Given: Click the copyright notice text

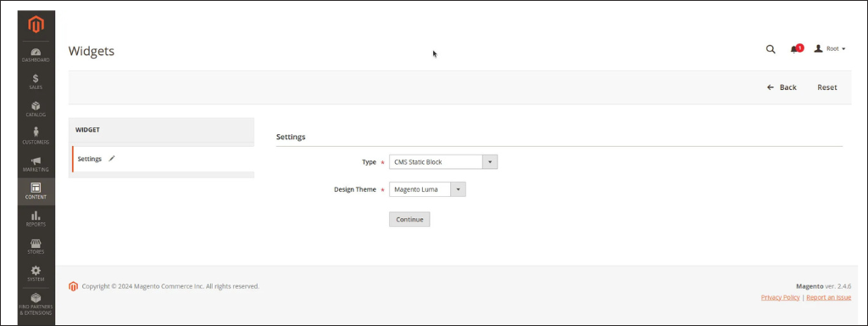Looking at the screenshot, I should click(x=170, y=287).
